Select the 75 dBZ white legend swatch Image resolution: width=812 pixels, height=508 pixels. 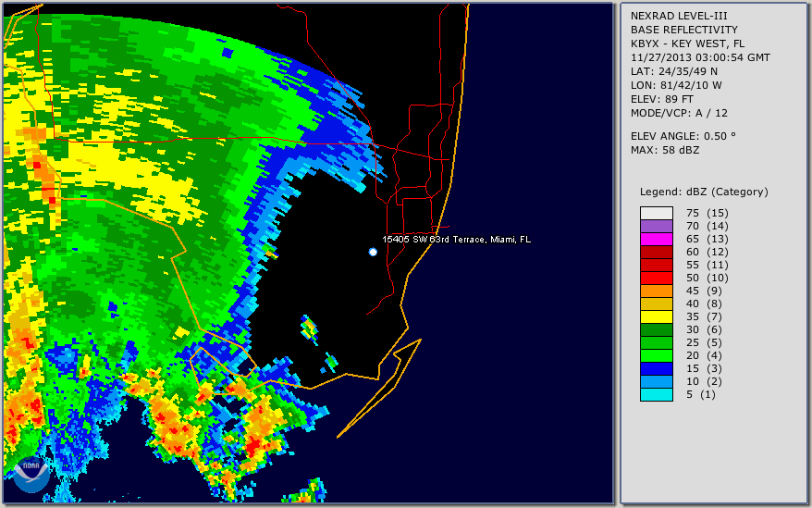point(656,213)
